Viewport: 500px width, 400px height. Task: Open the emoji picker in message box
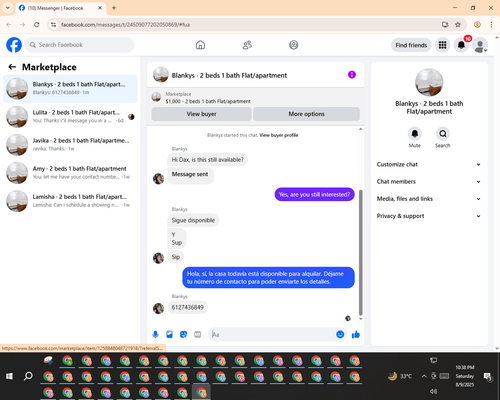(x=340, y=334)
